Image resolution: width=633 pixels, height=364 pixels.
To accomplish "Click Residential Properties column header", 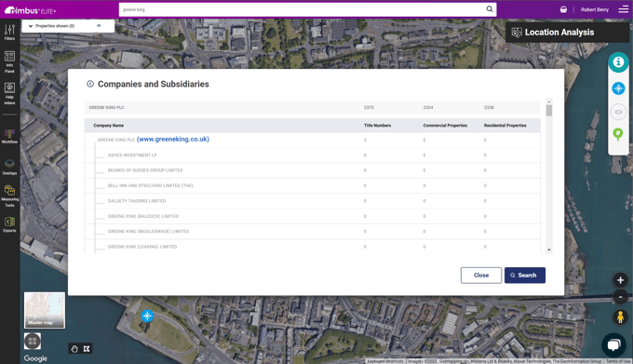I will 505,126.
